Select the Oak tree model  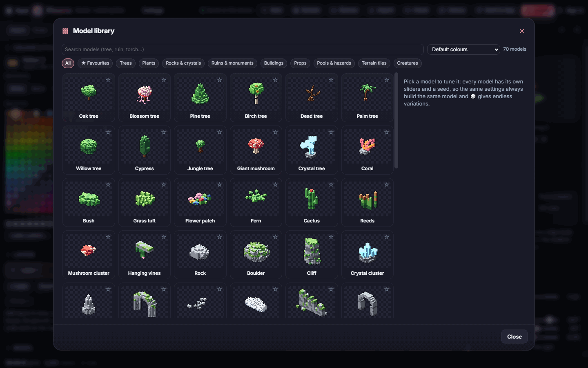[x=89, y=98]
